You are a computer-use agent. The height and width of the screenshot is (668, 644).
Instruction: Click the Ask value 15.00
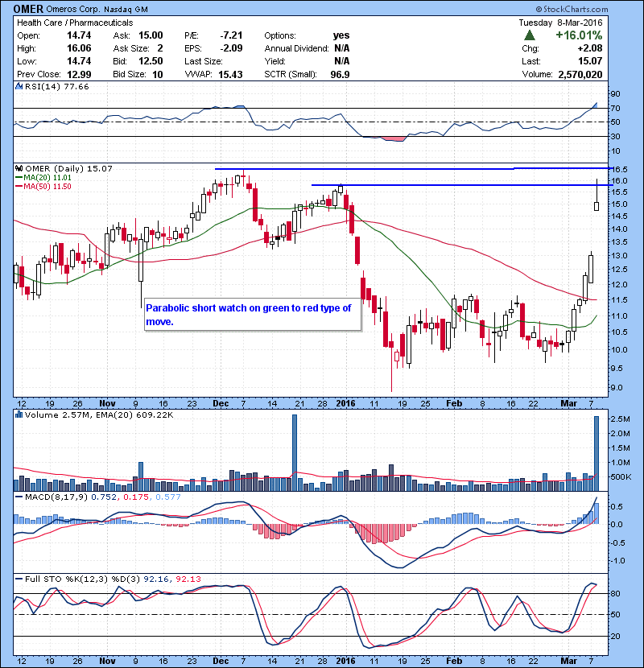[x=151, y=35]
